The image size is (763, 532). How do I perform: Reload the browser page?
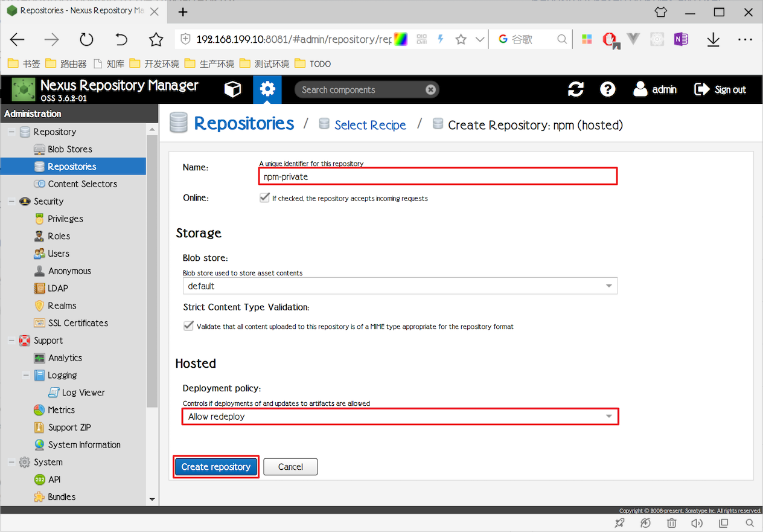pos(86,40)
